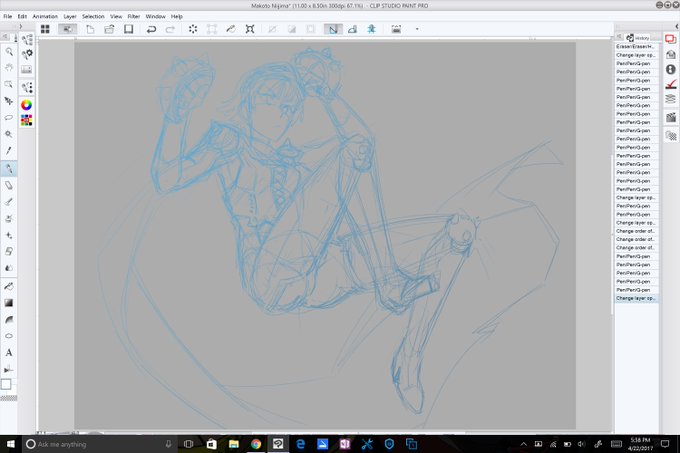Toggle Snap to Special Ruler
The width and height of the screenshot is (680, 453).
[x=352, y=29]
